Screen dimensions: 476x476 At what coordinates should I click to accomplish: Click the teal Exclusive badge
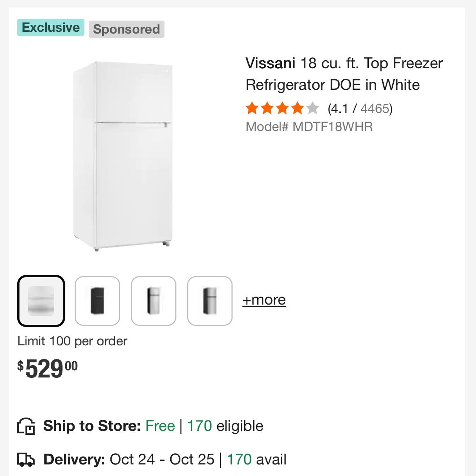51,27
